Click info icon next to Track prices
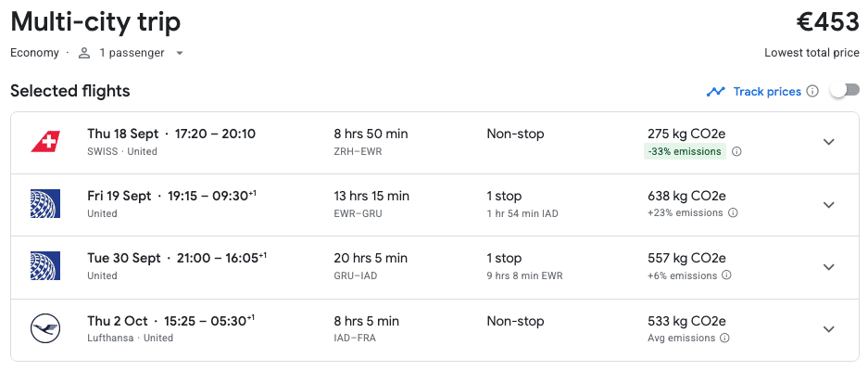The image size is (868, 371). [x=812, y=91]
